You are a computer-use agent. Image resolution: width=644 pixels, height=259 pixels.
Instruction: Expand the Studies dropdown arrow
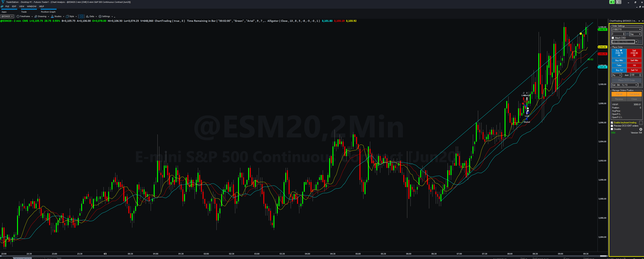click(64, 17)
